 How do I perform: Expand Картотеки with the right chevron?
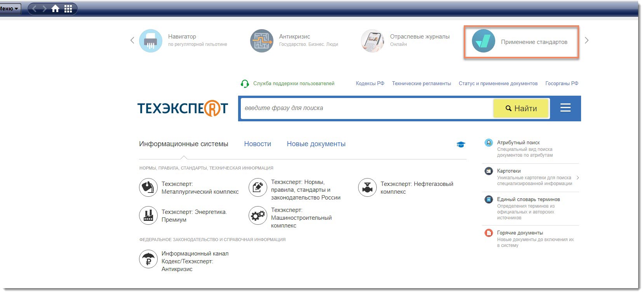(578, 178)
